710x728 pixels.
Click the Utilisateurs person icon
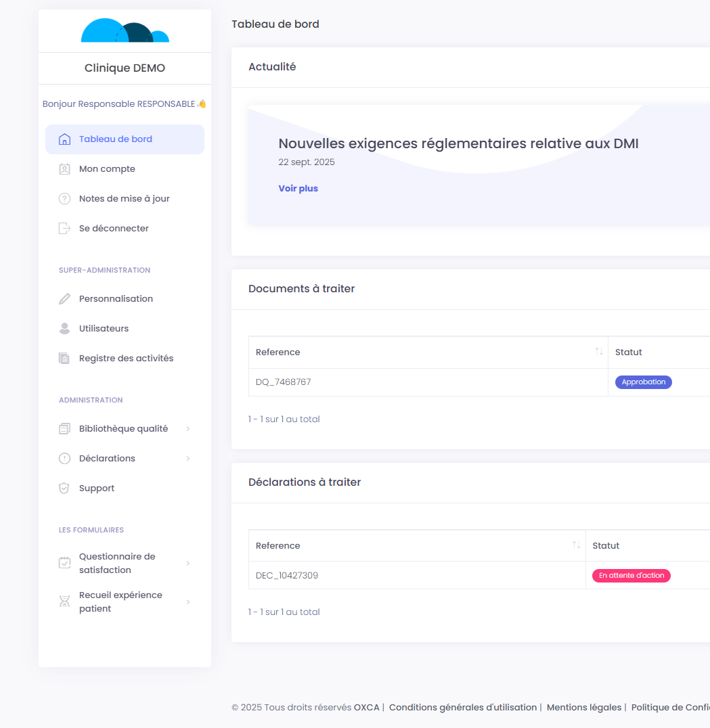(x=64, y=329)
